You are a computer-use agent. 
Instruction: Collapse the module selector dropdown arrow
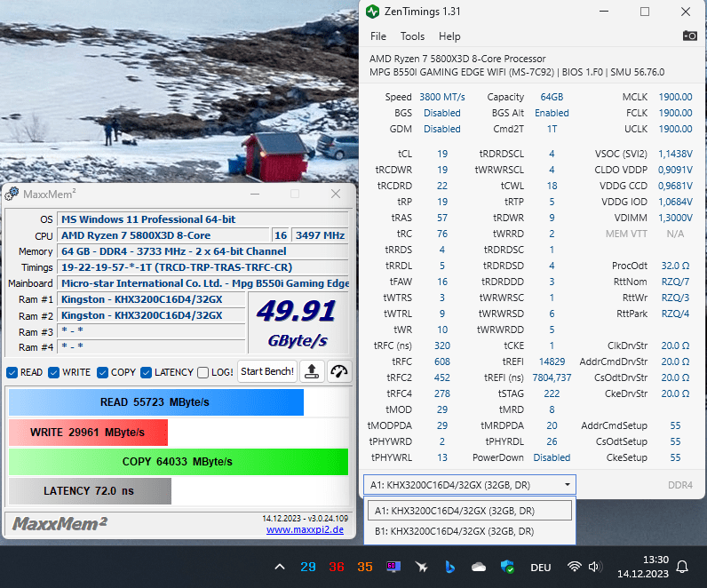(x=568, y=485)
